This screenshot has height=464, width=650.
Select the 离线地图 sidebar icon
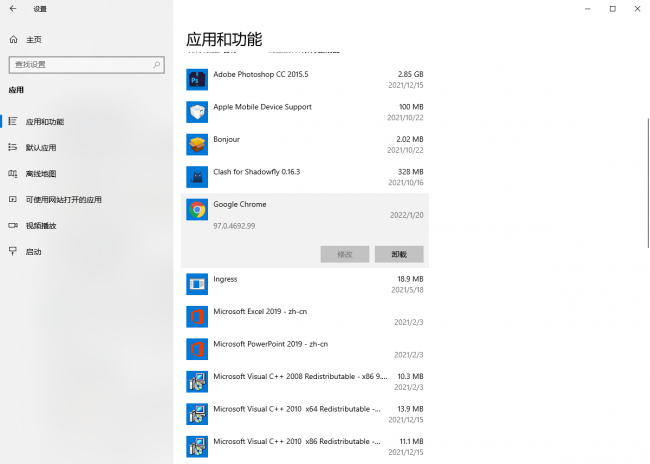(x=13, y=173)
